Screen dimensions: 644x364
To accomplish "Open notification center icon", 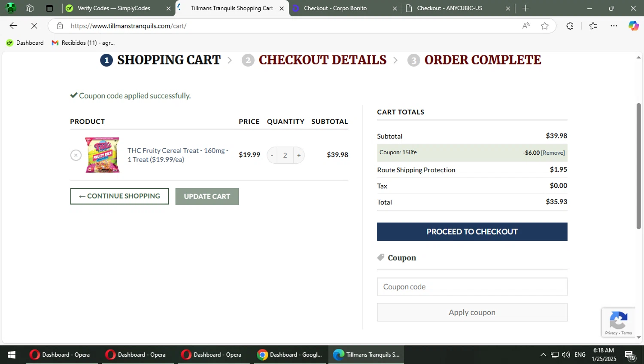I will [x=630, y=355].
